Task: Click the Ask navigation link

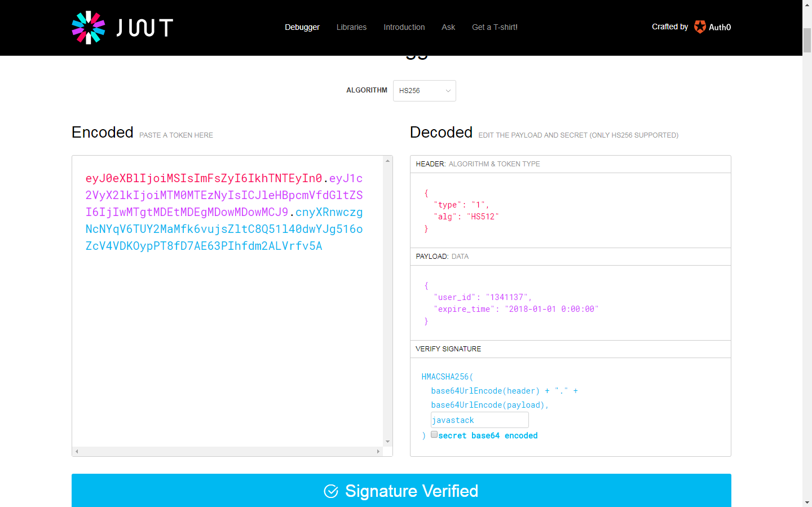Action: pyautogui.click(x=448, y=27)
